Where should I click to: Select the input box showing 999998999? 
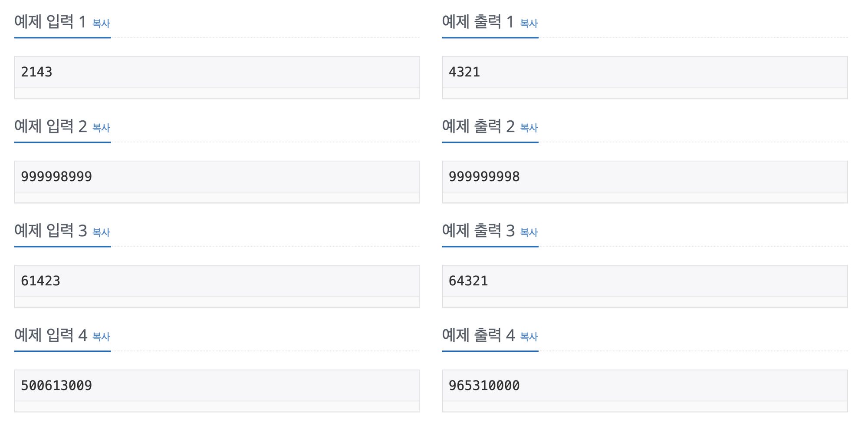(x=217, y=177)
